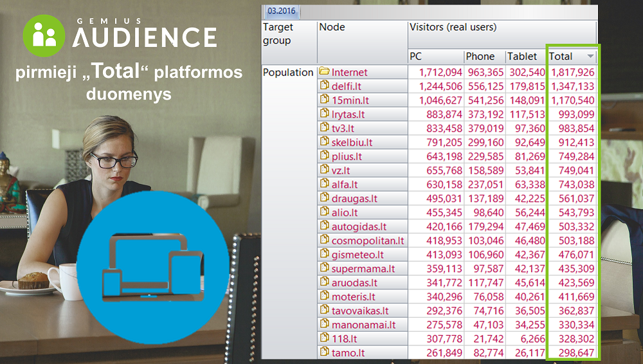The height and width of the screenshot is (364, 643).
Task: Click the manonamai.lt page icon
Action: click(x=324, y=323)
